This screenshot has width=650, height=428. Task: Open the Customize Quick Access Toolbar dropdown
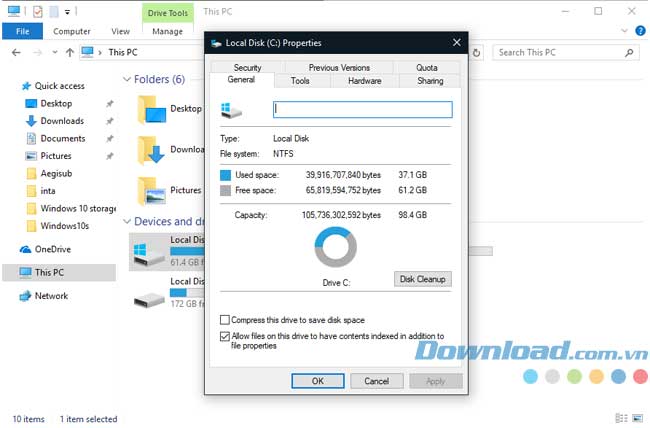[67, 12]
